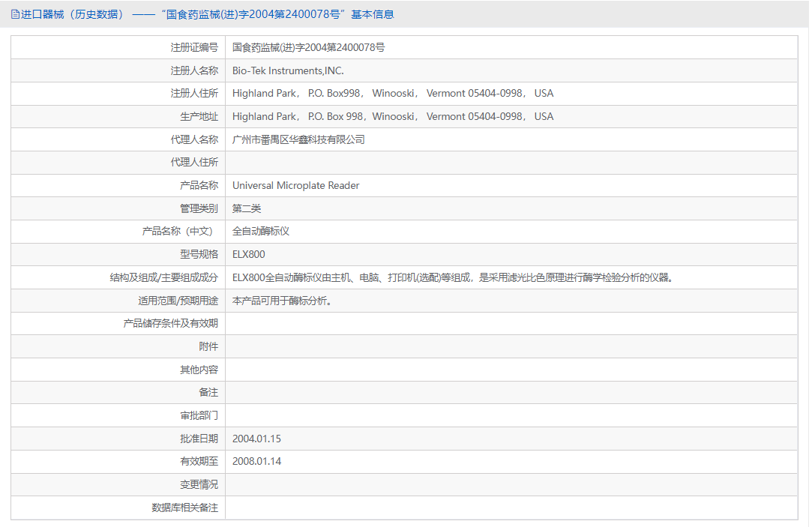Click the expiry date 2008.01.14
This screenshot has width=812, height=527.
tap(256, 461)
